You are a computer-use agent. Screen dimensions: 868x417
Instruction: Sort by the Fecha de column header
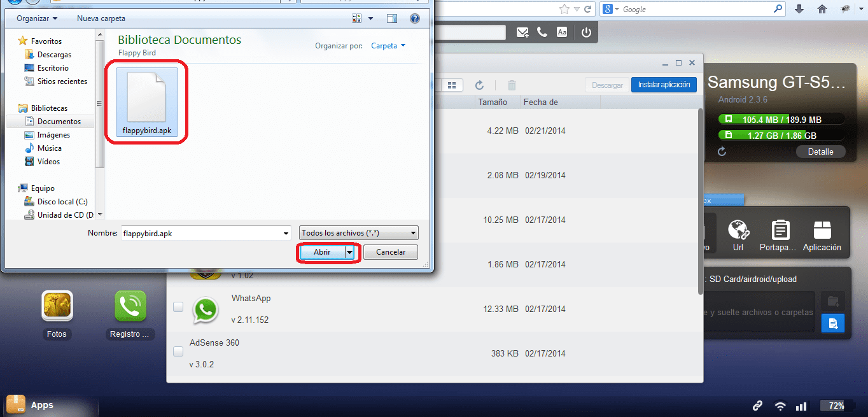tap(541, 102)
